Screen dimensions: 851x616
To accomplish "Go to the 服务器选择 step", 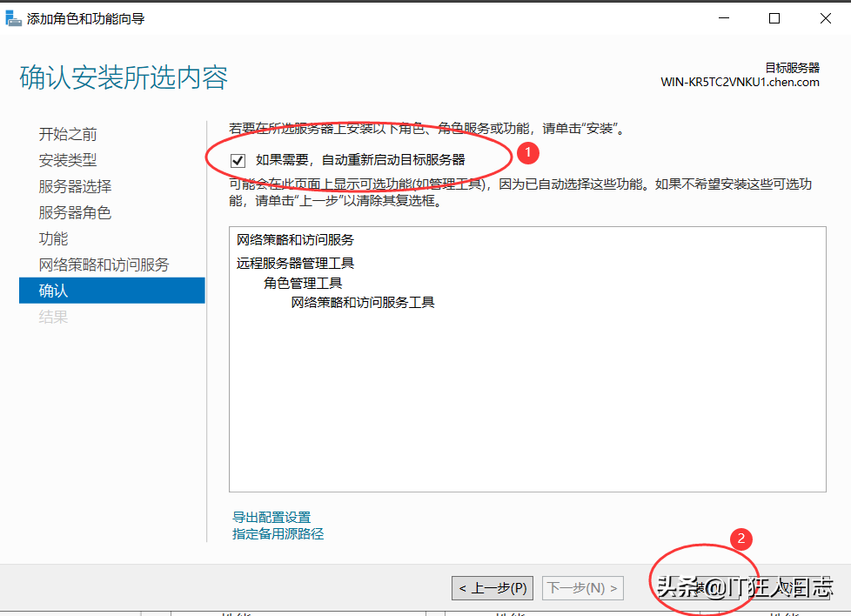I will (75, 186).
